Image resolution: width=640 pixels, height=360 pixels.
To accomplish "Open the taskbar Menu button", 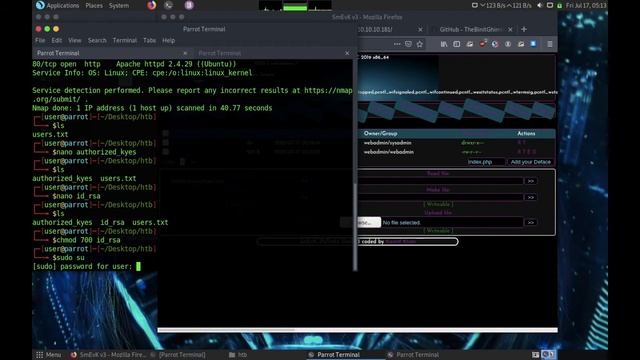I will 49,355.
